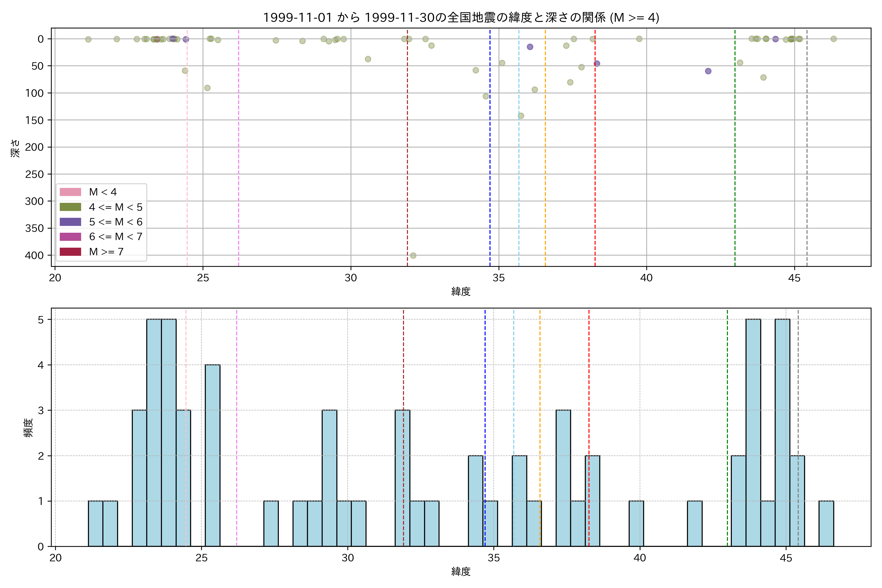Click the 緯度 label under the scatter plot
The height and width of the screenshot is (588, 882).
461,291
